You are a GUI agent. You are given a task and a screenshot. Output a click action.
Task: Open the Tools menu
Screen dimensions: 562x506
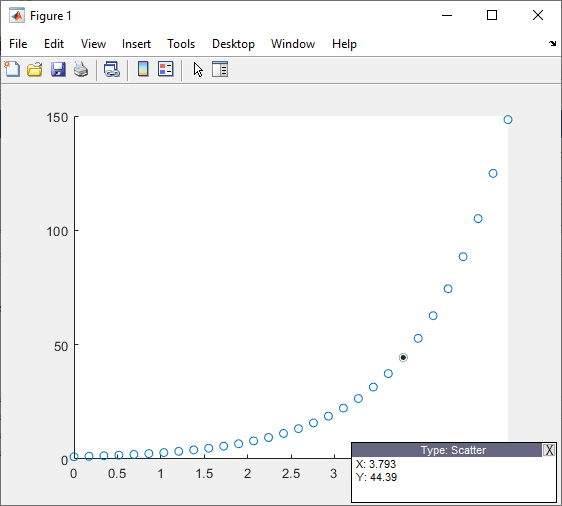point(181,44)
